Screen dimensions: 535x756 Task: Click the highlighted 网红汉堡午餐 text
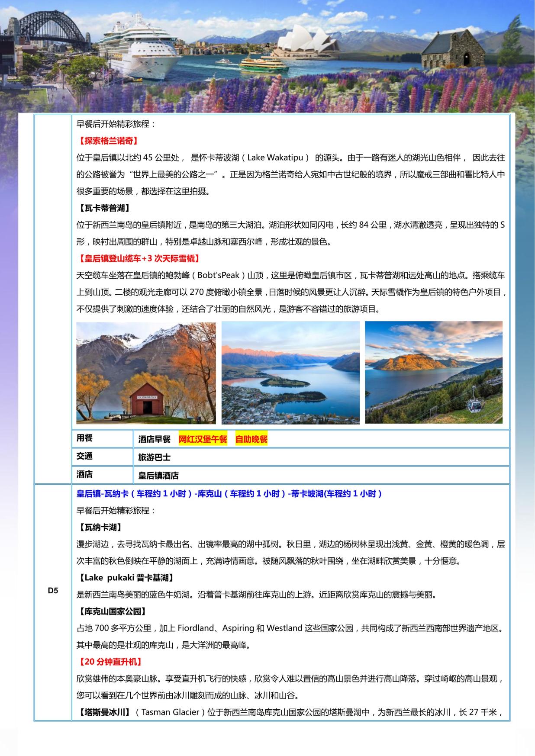coord(203,439)
